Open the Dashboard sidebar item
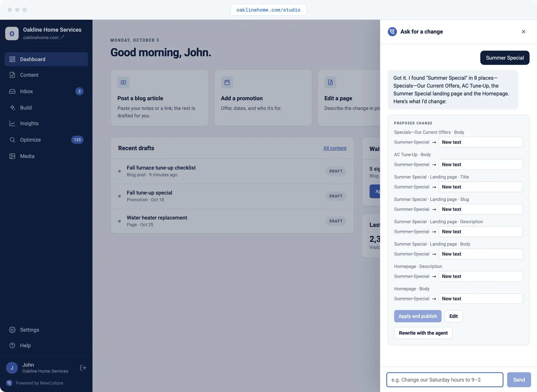 click(x=46, y=59)
